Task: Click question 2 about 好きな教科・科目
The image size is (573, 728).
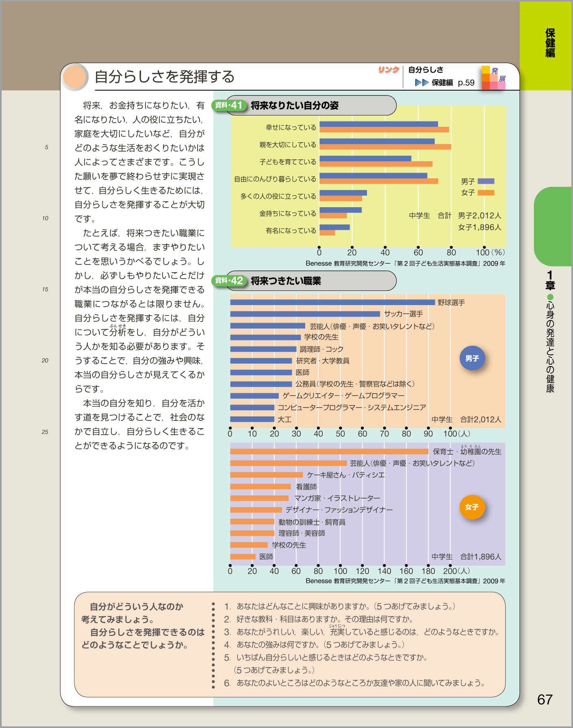Action: coord(319,620)
